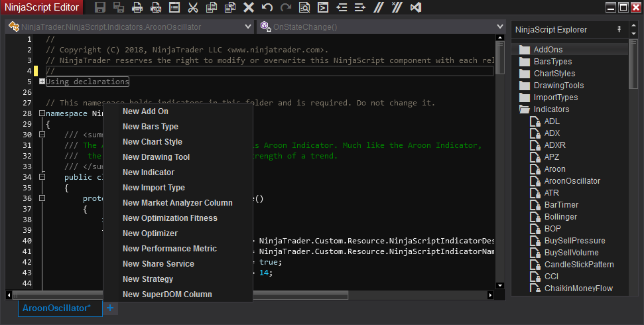
Task: Click the Visual Studio icon
Action: point(416,7)
